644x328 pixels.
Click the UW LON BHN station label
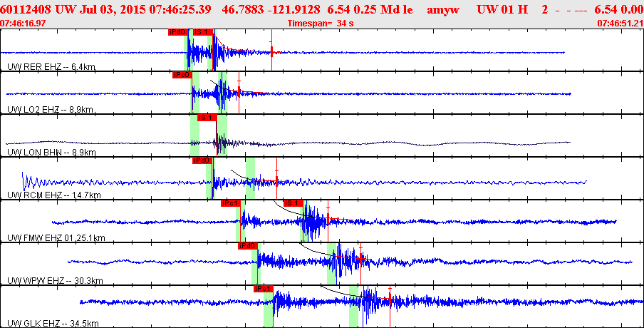pyautogui.click(x=51, y=153)
